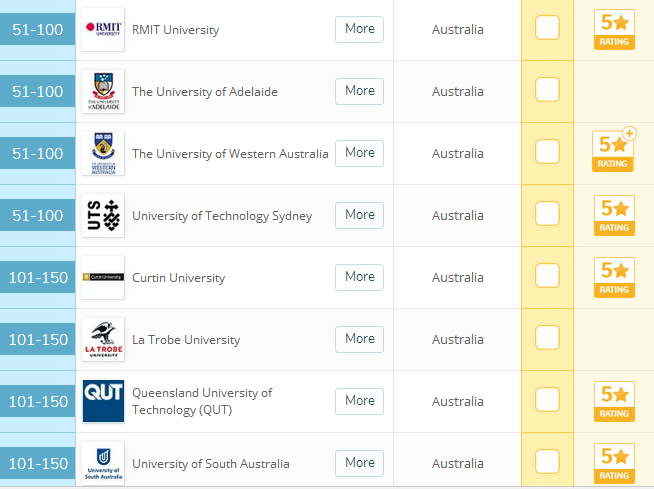This screenshot has height=489, width=654.
Task: Open the Curtin University name link
Action: pyautogui.click(x=179, y=278)
